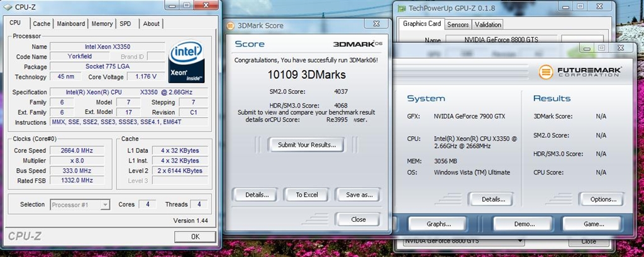Open the Processor #1 selection dropdown
The height and width of the screenshot is (257, 644).
coord(80,205)
